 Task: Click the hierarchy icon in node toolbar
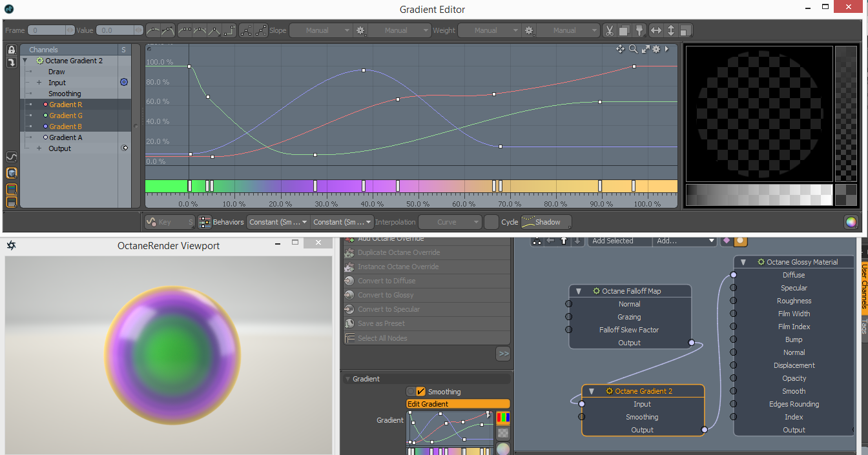[537, 241]
